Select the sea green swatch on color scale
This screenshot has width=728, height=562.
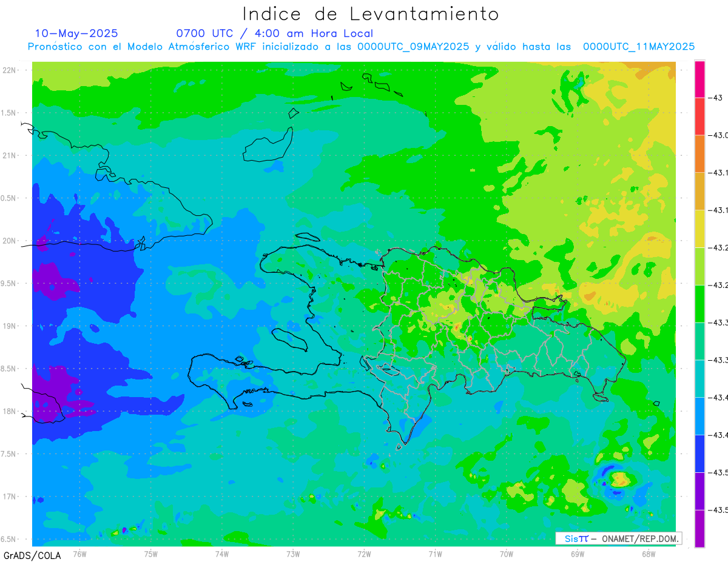point(699,341)
